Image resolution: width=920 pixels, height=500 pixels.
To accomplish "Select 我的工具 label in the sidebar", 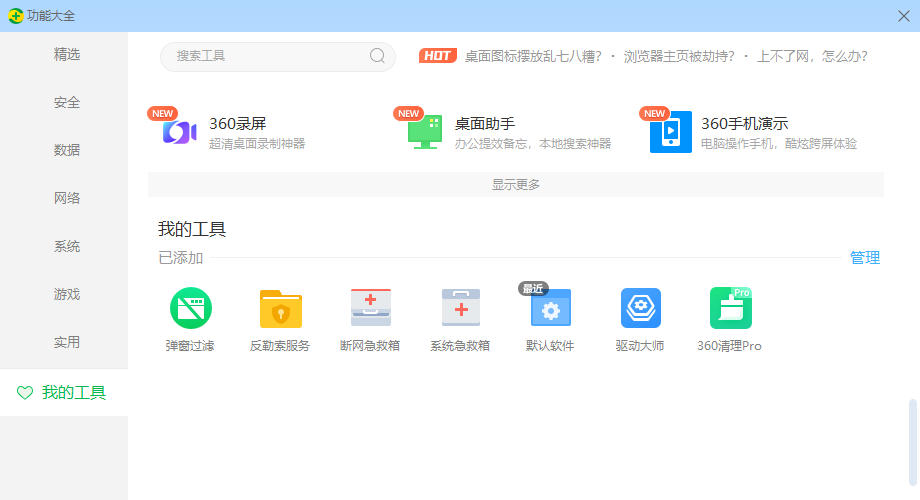I will click(x=74, y=393).
